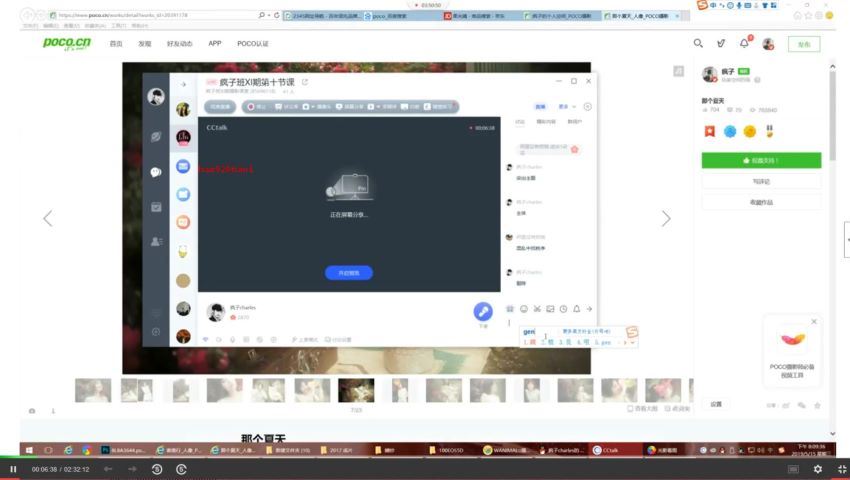The height and width of the screenshot is (480, 850).
Task: Expand the 更多 dropdown in CCtalk
Action: (566, 106)
